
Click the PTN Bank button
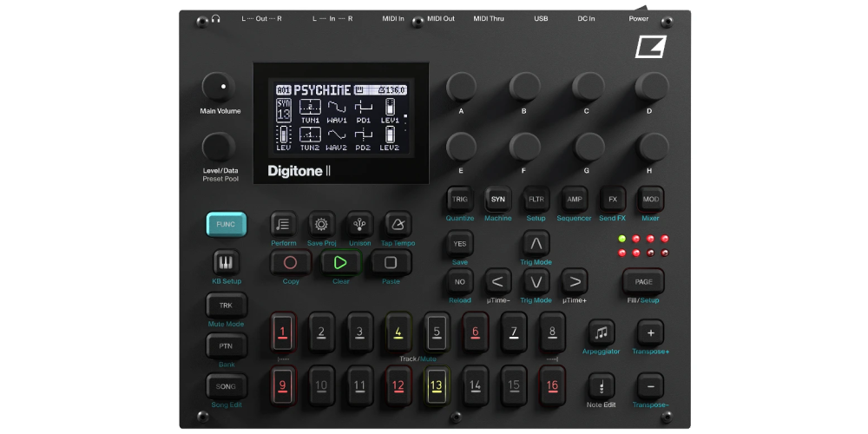pos(227,346)
